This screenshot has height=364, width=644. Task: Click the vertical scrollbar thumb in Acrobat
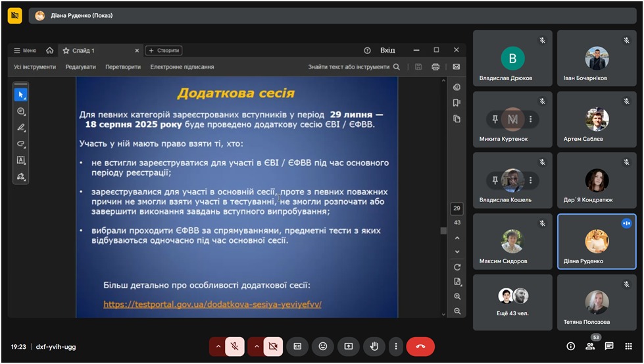pyautogui.click(x=443, y=230)
